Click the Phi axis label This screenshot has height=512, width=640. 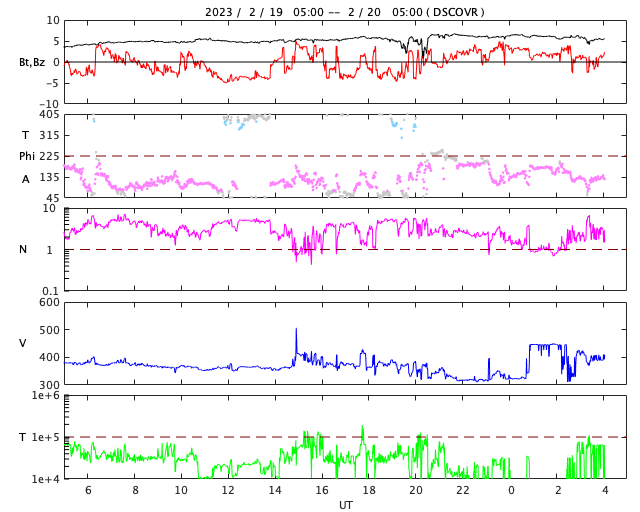point(27,156)
